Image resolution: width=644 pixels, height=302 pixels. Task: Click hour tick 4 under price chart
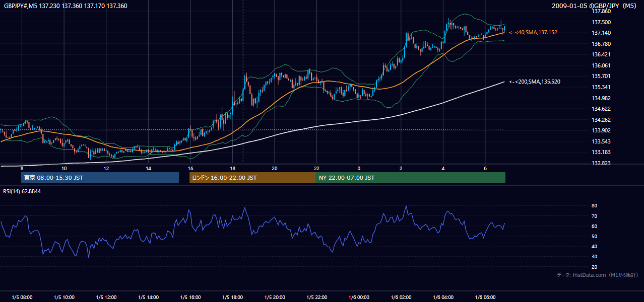443,168
